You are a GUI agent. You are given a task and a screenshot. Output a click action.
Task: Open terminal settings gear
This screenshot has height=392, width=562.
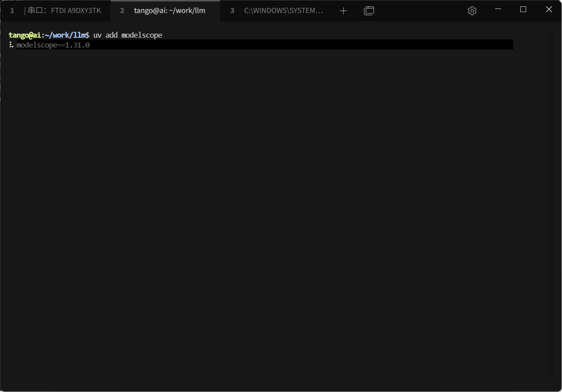472,11
